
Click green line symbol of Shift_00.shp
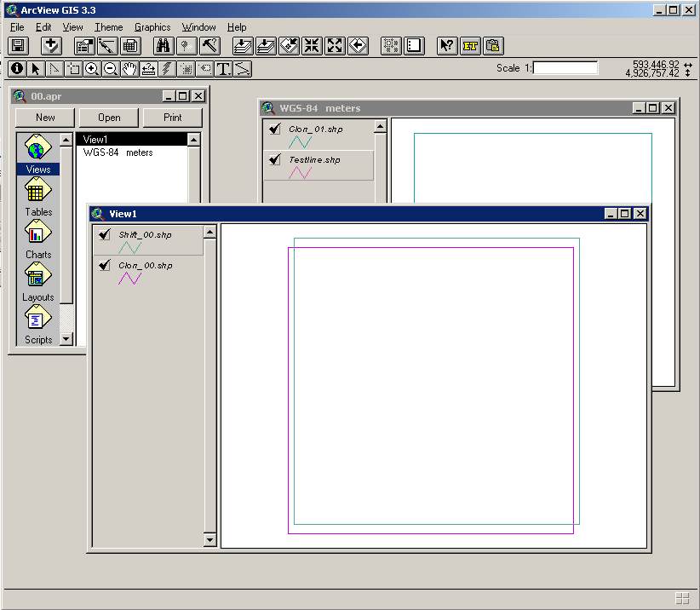(x=130, y=248)
